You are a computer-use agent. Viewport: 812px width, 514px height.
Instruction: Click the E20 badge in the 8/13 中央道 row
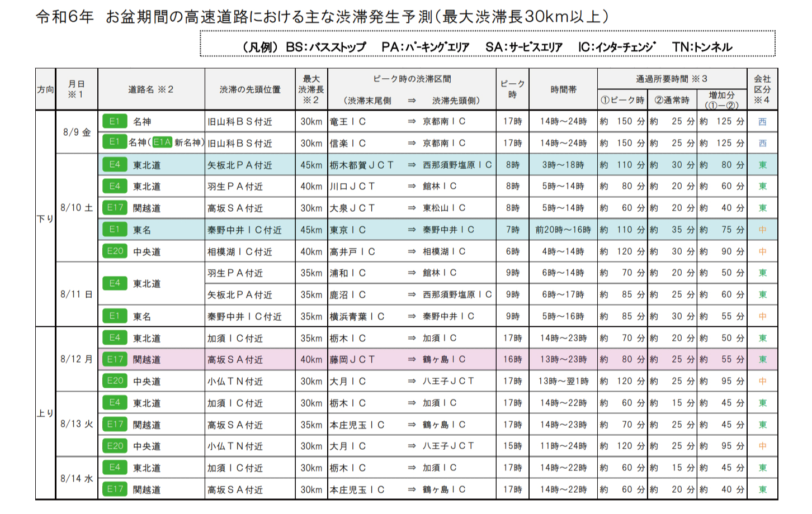(115, 446)
